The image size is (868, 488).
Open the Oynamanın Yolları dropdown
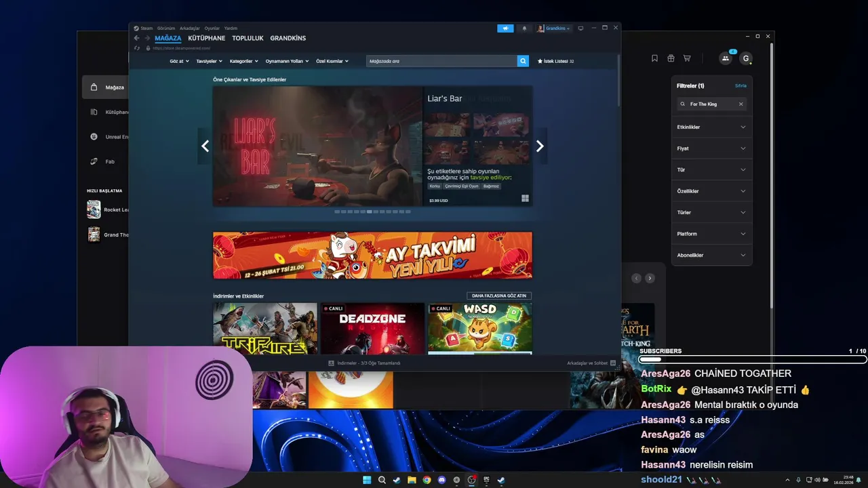287,61
